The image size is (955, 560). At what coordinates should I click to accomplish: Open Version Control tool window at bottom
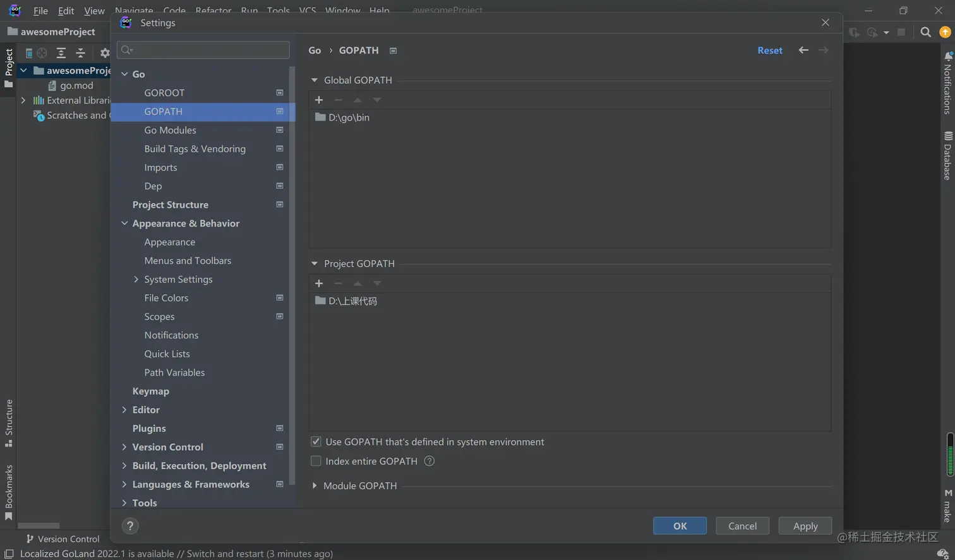62,539
